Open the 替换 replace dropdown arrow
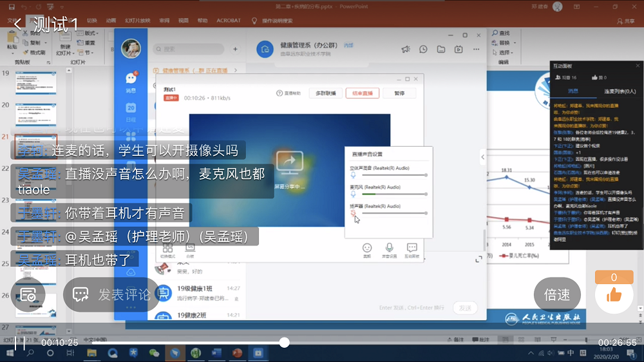Screen dimensions: 644x362 tap(515, 43)
